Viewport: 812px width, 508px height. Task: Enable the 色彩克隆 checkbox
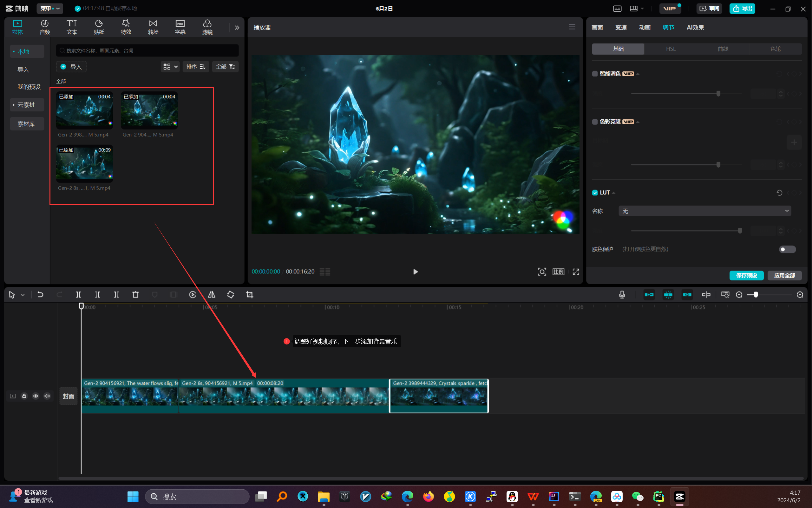pos(595,122)
